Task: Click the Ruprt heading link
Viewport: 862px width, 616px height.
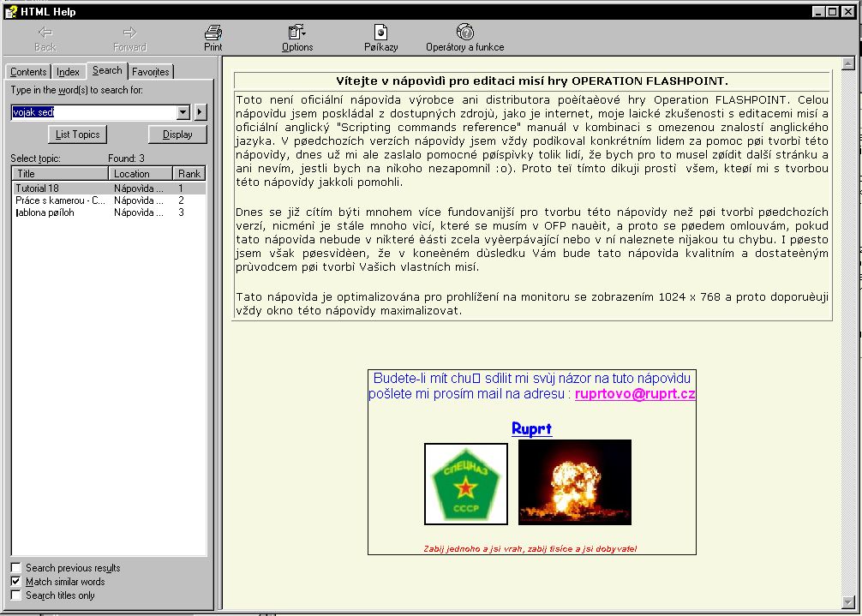Action: (x=531, y=428)
